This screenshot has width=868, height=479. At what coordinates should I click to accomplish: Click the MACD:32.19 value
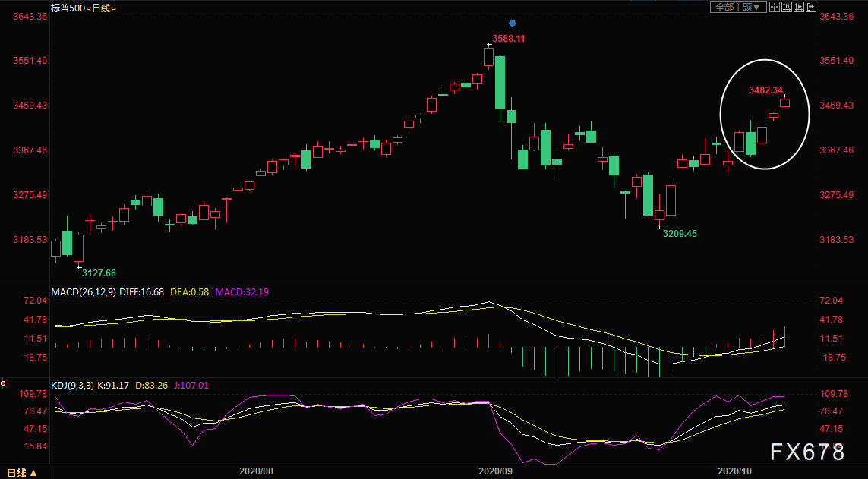pyautogui.click(x=242, y=291)
